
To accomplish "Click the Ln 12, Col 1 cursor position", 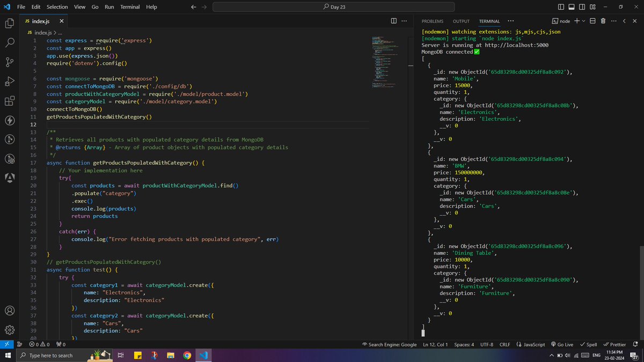I will (435, 344).
